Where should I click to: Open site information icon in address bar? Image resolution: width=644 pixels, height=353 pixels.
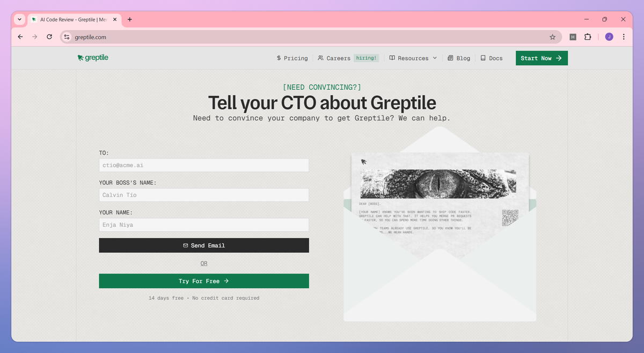(x=67, y=37)
